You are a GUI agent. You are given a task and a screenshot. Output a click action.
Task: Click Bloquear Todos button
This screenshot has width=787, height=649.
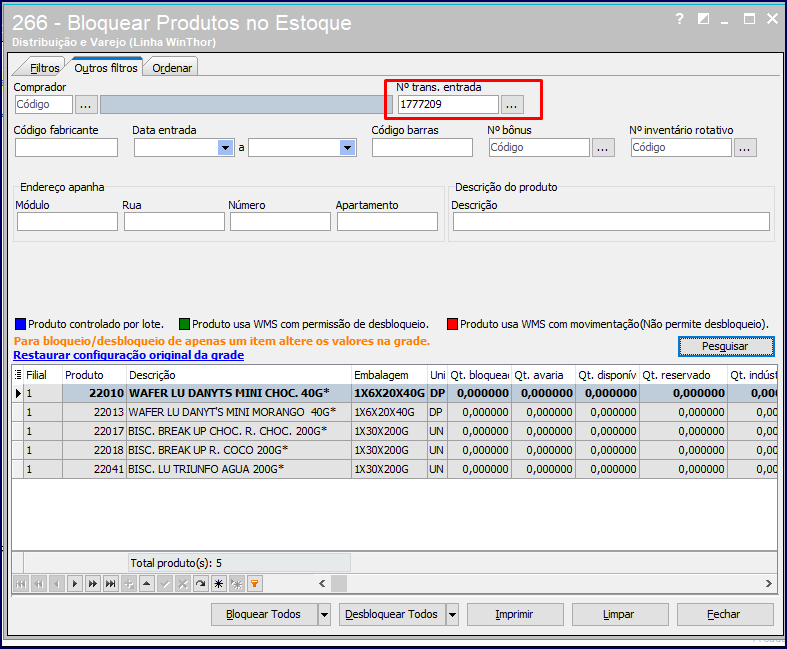(265, 615)
